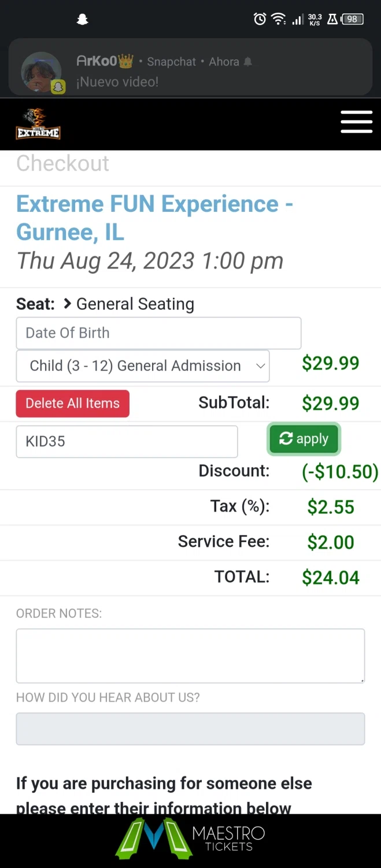Focus the Date Of Birth field
Image resolution: width=381 pixels, height=868 pixels.
[158, 333]
